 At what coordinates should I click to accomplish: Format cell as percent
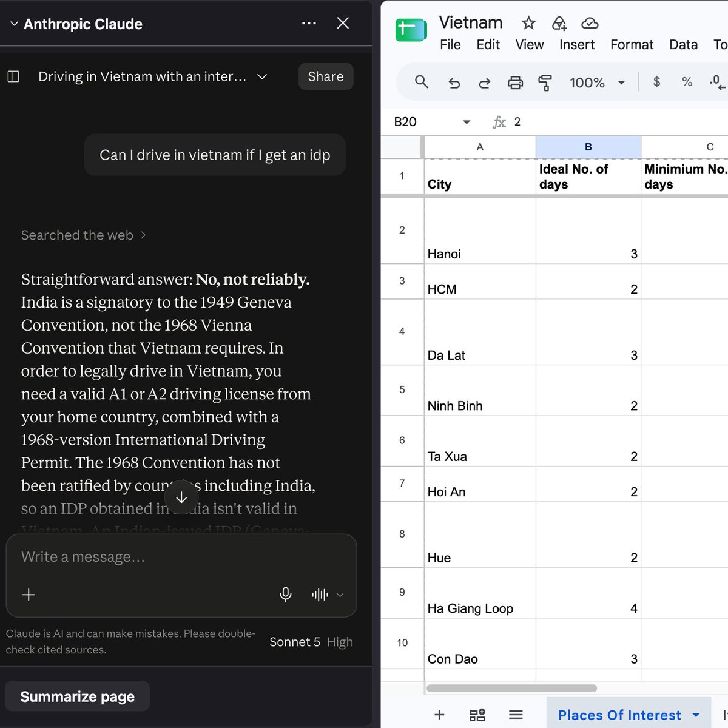pos(687,82)
